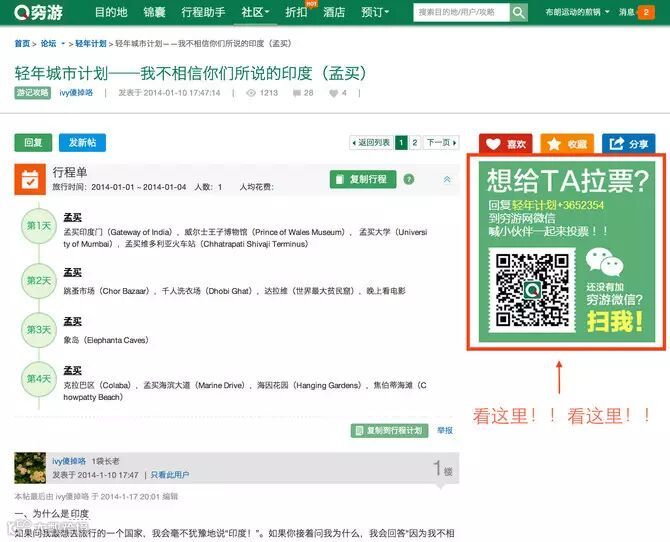Click the post title heading
Screen dimensions: 670x542
click(x=191, y=73)
